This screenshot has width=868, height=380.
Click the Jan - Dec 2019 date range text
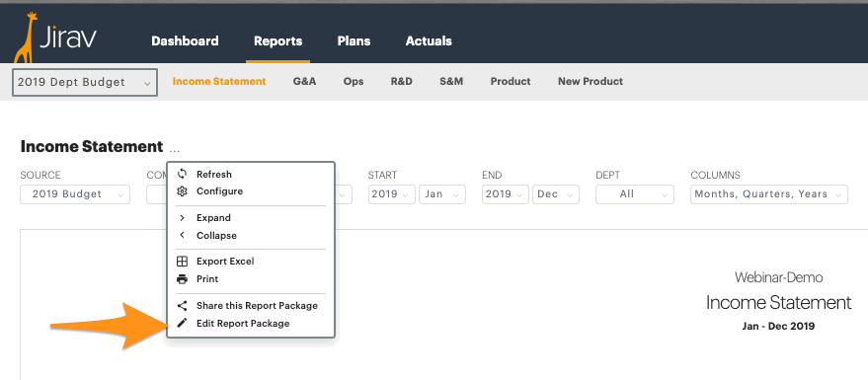(x=778, y=326)
